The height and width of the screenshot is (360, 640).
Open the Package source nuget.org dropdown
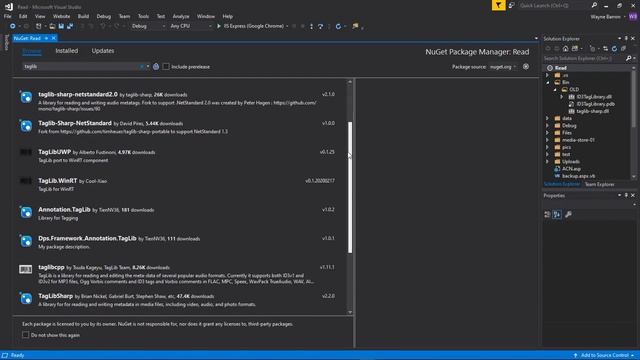coord(503,67)
